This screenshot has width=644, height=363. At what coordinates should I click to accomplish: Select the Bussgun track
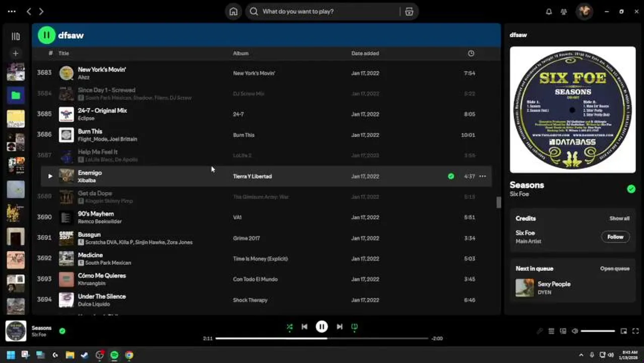266,238
